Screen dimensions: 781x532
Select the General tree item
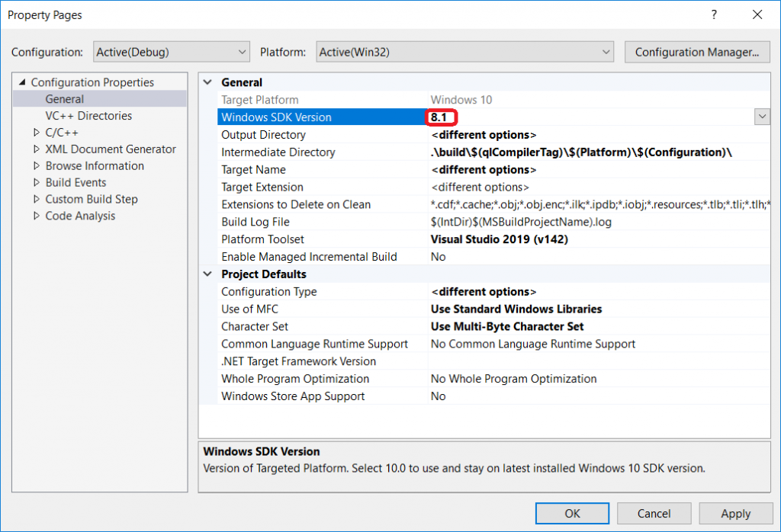click(x=65, y=99)
